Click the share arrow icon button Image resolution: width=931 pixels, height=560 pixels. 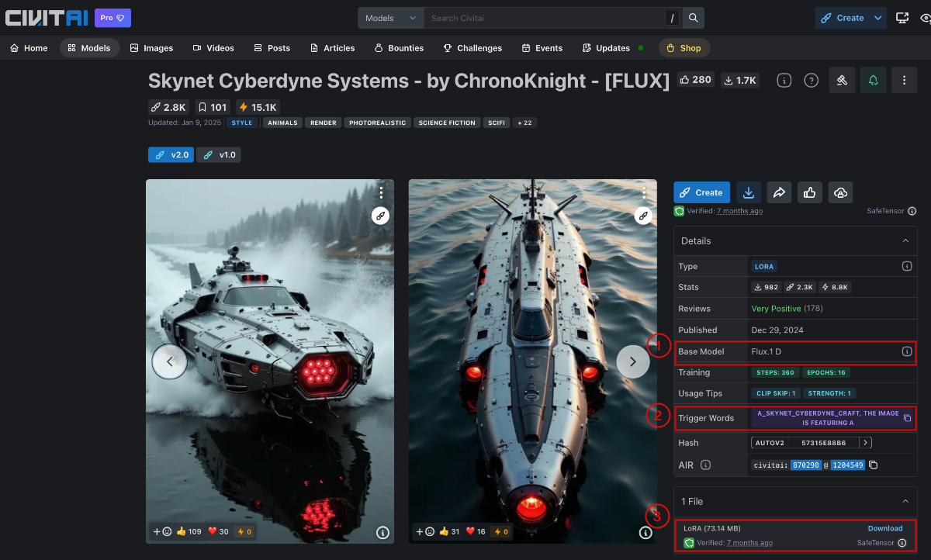(x=779, y=192)
